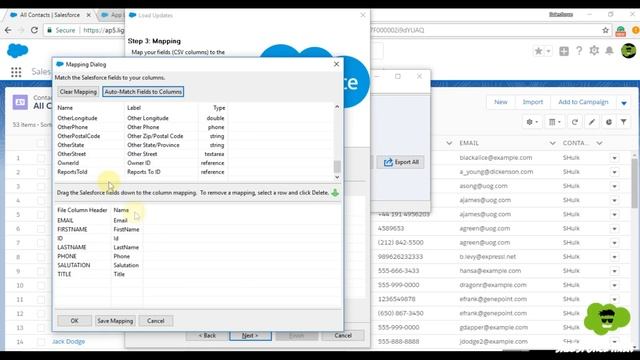Open the notifications bell
The height and width of the screenshot is (360, 640).
pos(609,51)
